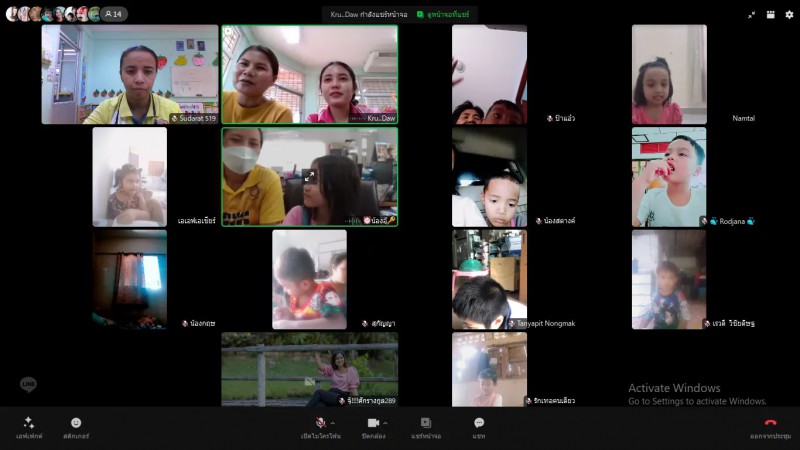Select Rodjana's video tile

669,177
